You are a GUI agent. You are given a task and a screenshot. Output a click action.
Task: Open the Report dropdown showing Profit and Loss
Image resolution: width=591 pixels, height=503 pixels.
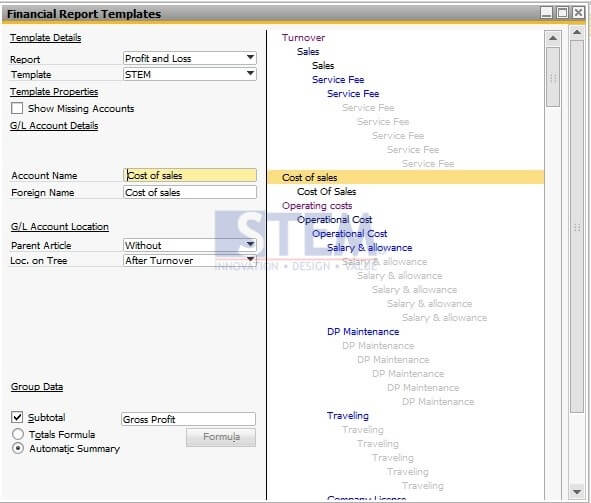pyautogui.click(x=190, y=58)
